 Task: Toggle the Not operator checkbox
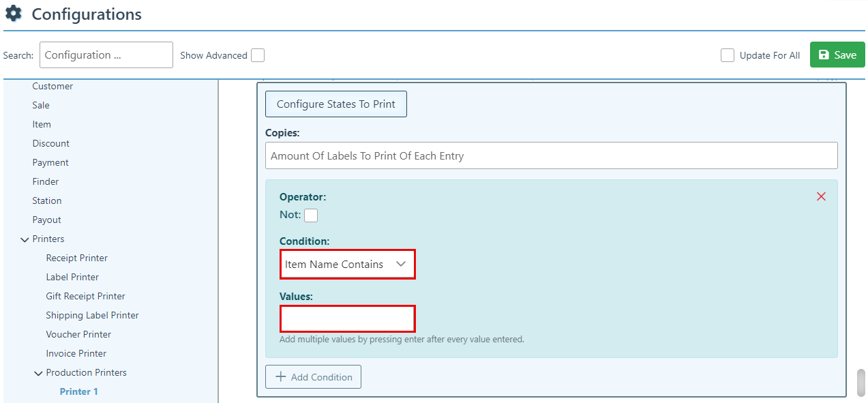click(x=311, y=215)
